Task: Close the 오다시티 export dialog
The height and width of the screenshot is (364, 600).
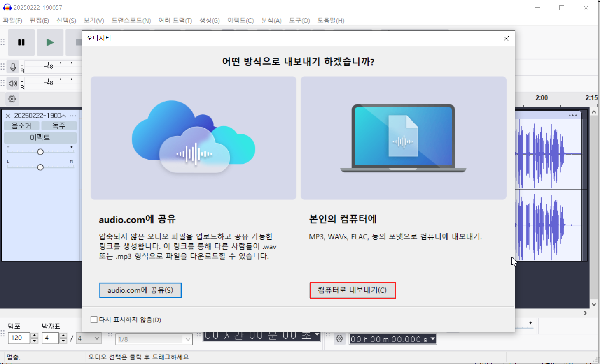Action: click(x=506, y=39)
